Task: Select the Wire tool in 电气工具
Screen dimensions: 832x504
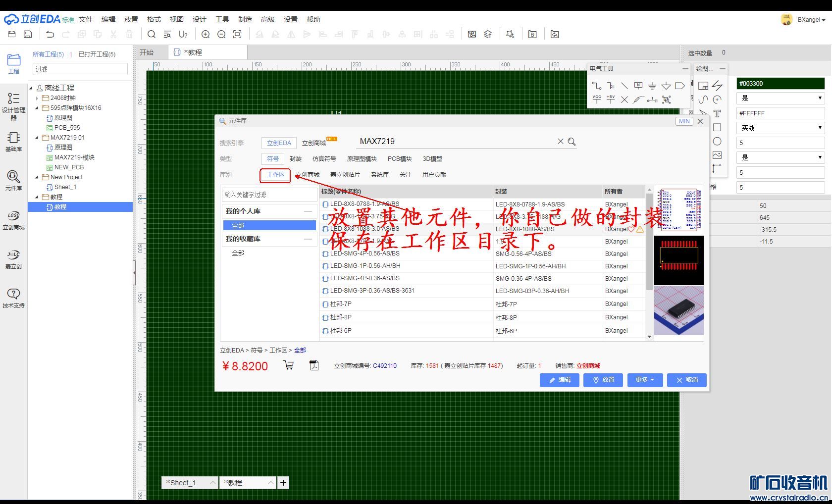Action: tap(597, 86)
